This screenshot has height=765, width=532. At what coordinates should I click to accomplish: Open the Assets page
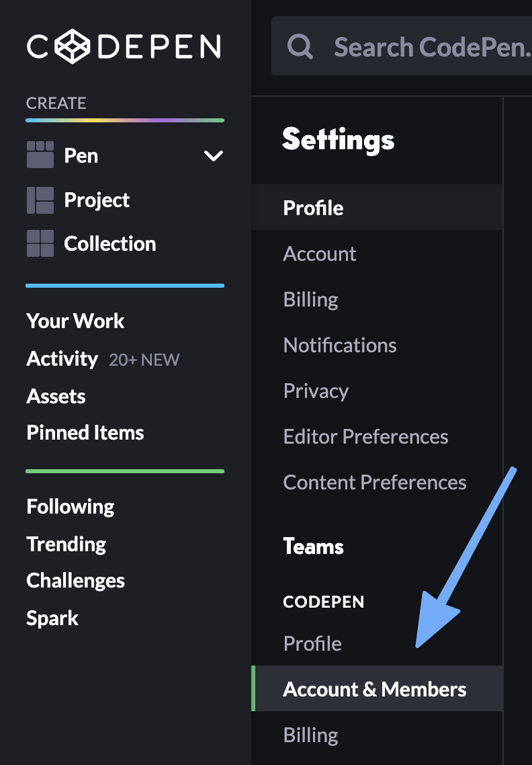point(56,396)
